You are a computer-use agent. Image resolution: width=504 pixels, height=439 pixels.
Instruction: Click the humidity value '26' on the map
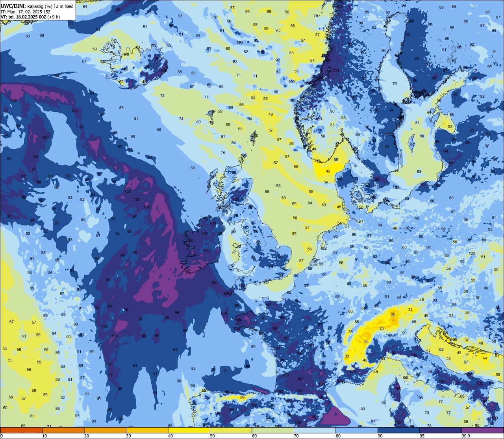[366, 342]
